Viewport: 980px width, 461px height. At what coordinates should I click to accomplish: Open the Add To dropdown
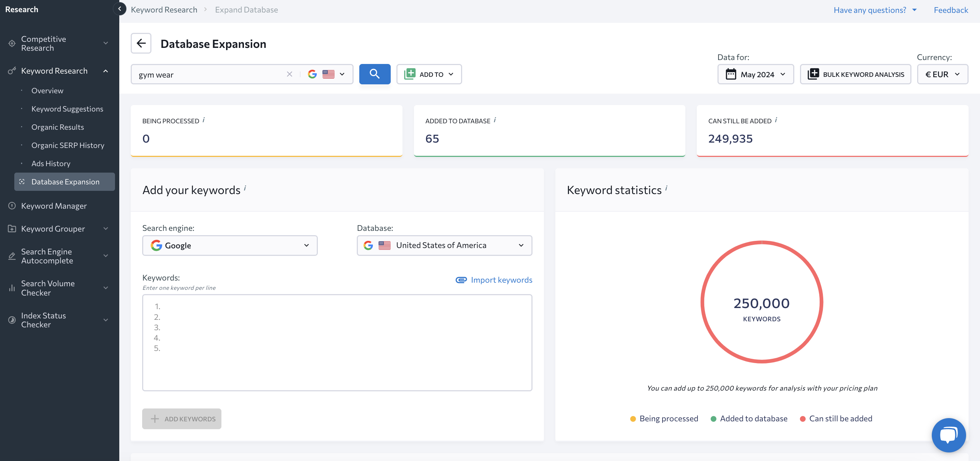(429, 74)
